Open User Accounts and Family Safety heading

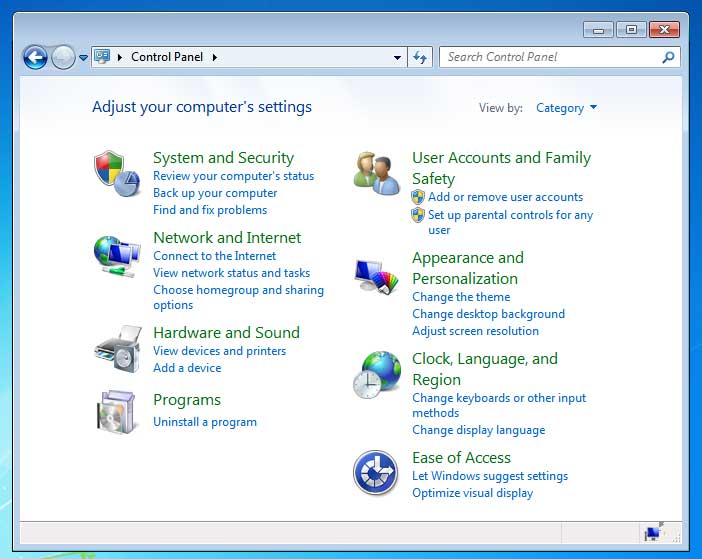coord(501,168)
